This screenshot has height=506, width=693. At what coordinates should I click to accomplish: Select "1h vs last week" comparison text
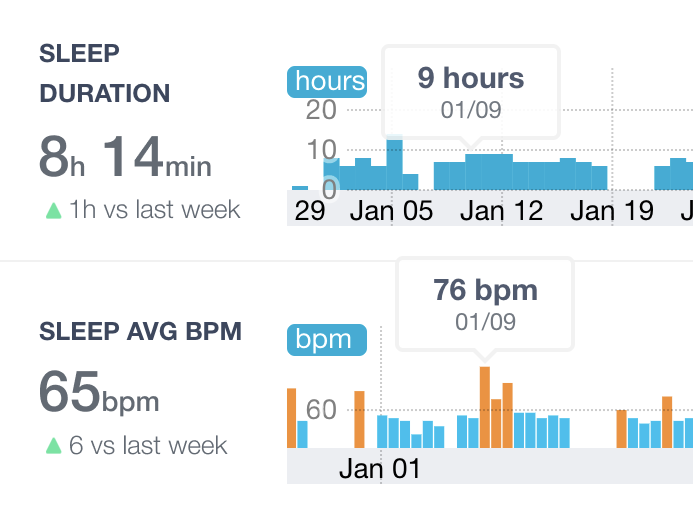pos(155,210)
